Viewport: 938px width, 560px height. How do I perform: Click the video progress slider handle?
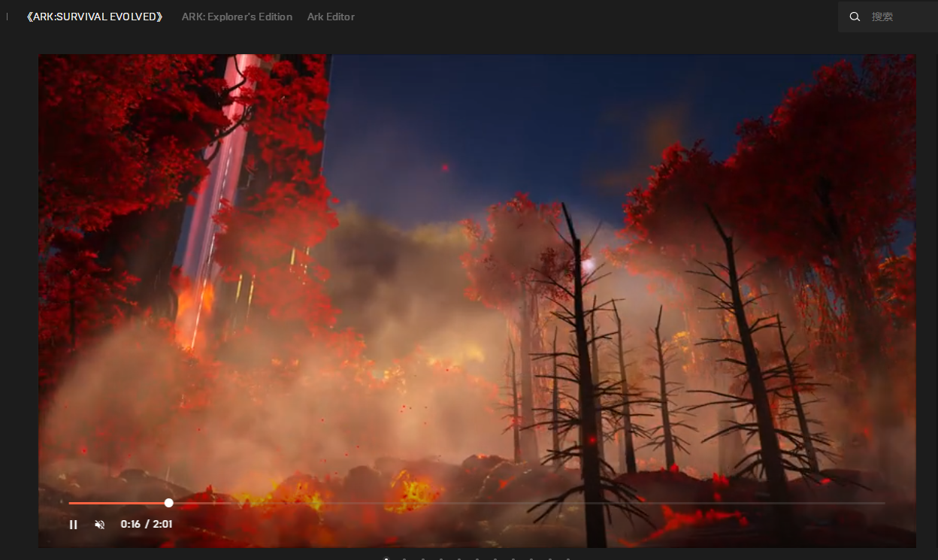pos(168,503)
